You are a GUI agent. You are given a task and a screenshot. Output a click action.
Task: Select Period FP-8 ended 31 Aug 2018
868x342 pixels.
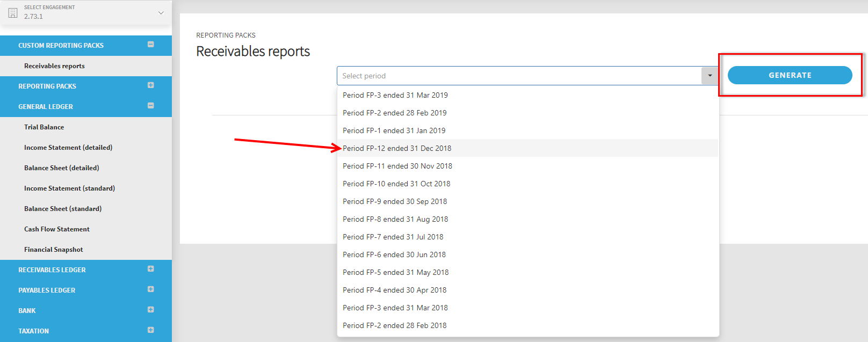pyautogui.click(x=528, y=219)
